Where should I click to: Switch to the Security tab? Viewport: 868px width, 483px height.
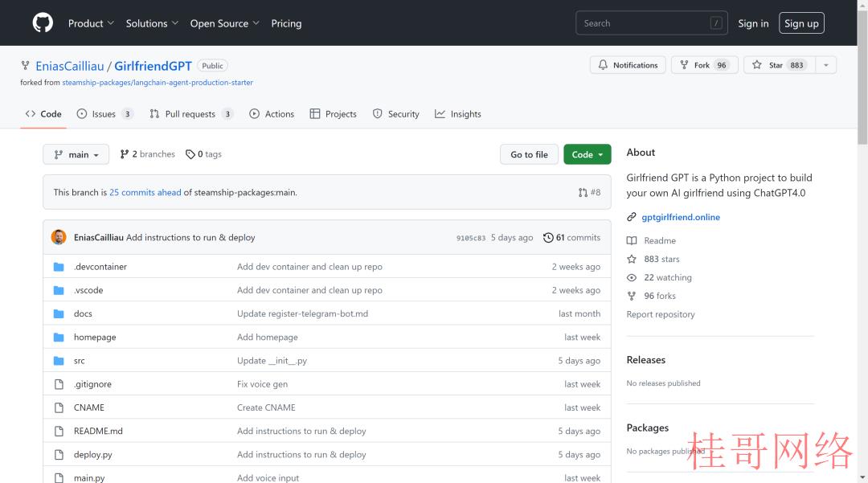pyautogui.click(x=395, y=114)
